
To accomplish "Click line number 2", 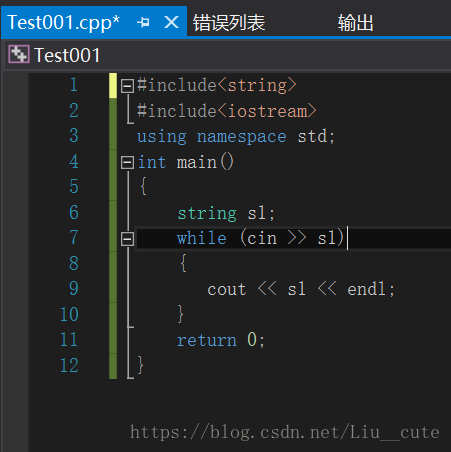I will [74, 110].
